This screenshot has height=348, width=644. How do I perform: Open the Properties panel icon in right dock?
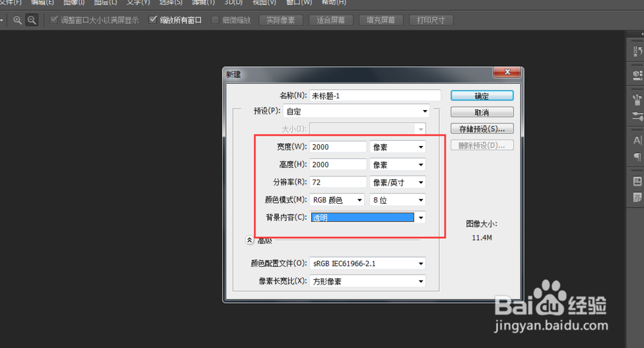(x=637, y=75)
